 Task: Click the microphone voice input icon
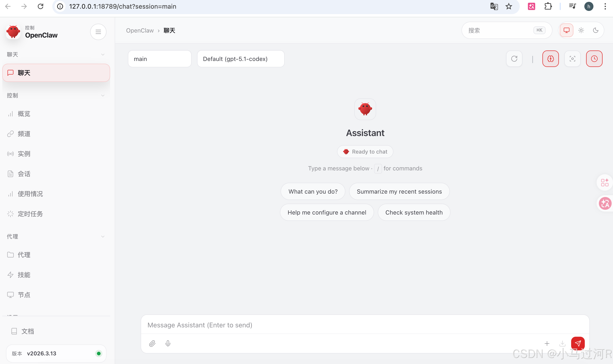click(168, 343)
